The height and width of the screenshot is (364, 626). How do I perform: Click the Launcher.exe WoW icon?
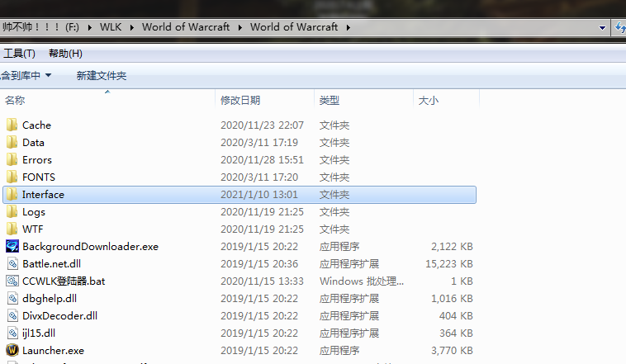coord(12,351)
